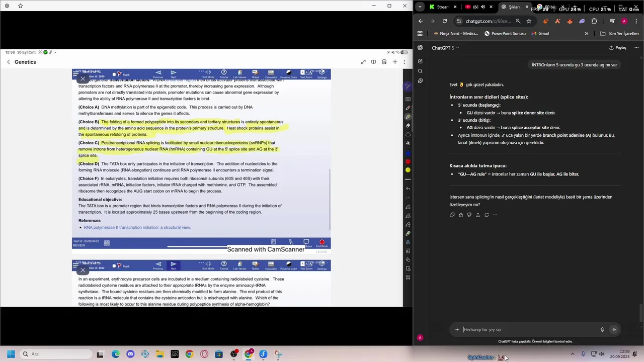The height and width of the screenshot is (362, 644).
Task: Regenerate the ChatGPT response
Action: [487, 215]
